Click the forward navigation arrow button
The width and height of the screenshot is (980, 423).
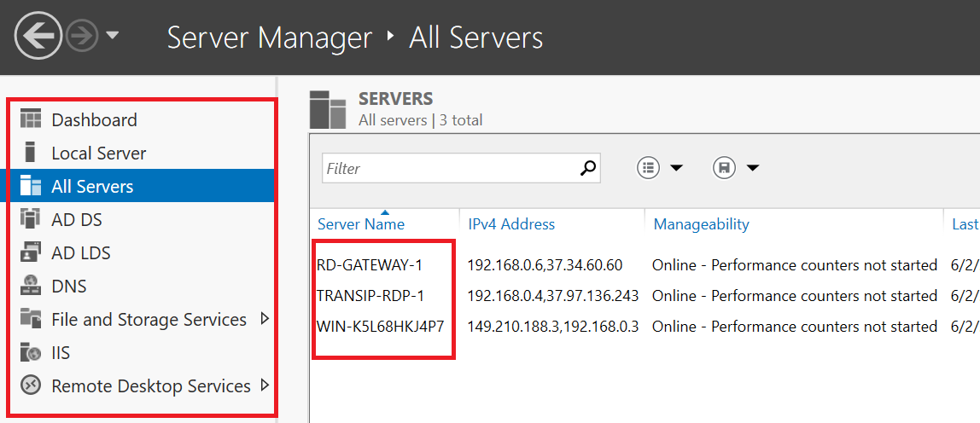tap(83, 37)
